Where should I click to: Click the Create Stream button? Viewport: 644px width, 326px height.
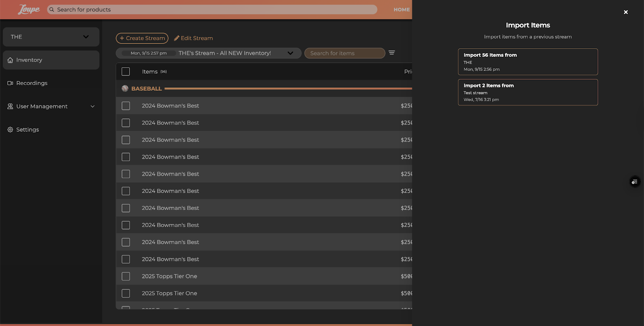tap(142, 38)
